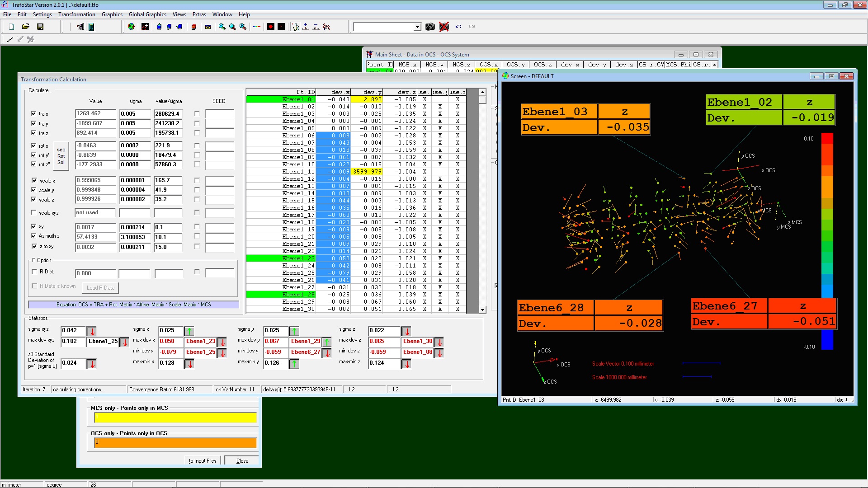Click the Ebene1_25 max dev xyz button
Image resolution: width=868 pixels, height=488 pixels.
(x=103, y=342)
